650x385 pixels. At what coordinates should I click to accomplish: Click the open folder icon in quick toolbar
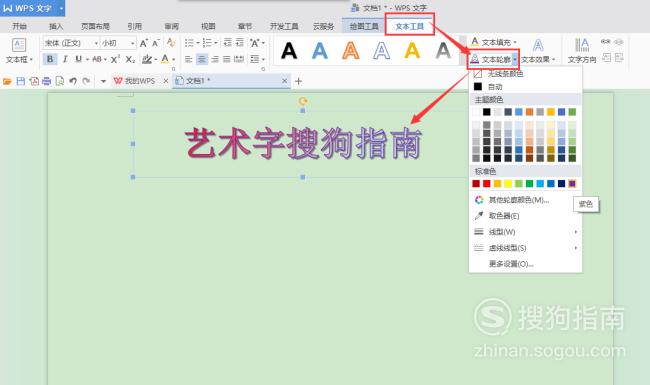[x=7, y=81]
